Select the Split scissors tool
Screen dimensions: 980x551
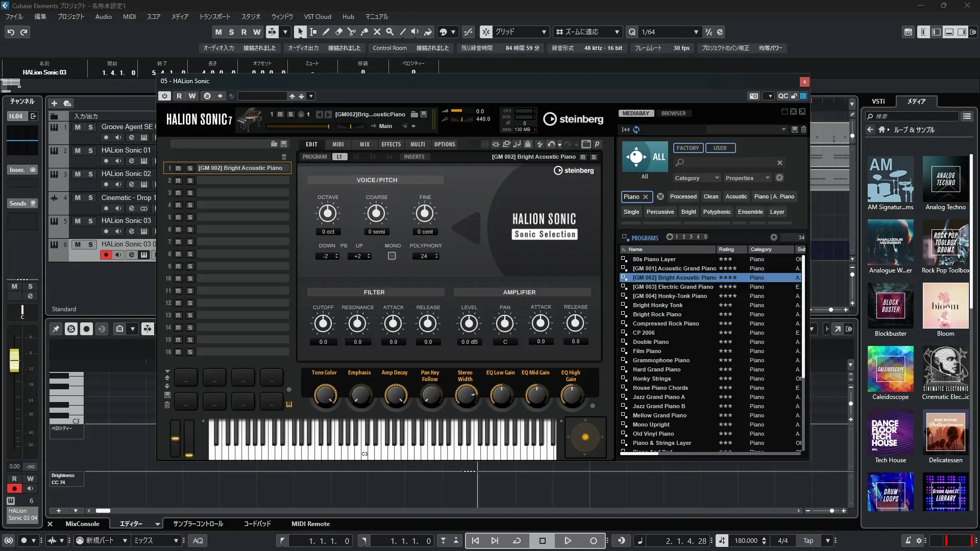coord(352,32)
